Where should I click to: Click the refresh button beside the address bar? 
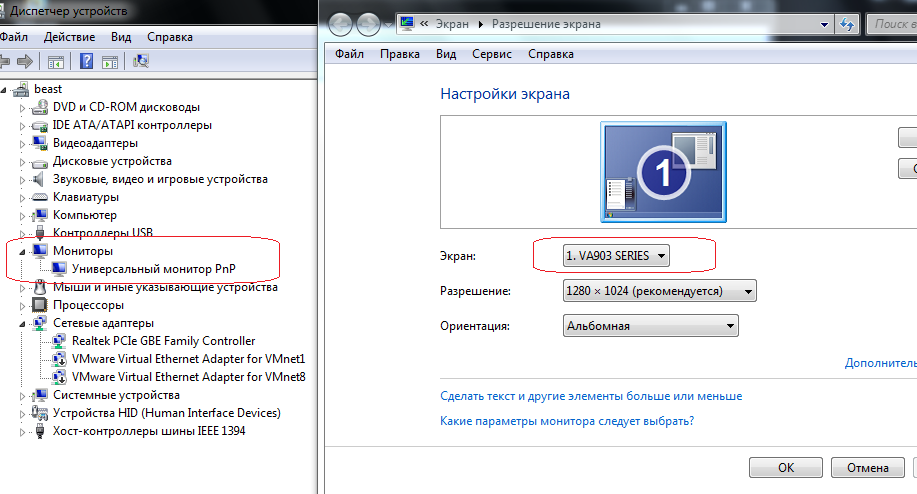[x=847, y=24]
